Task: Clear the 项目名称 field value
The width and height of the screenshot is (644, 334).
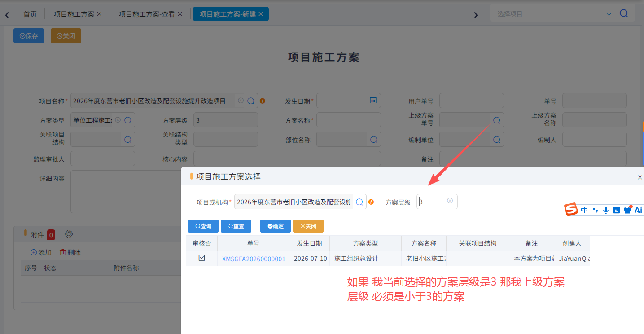Action: pyautogui.click(x=241, y=101)
